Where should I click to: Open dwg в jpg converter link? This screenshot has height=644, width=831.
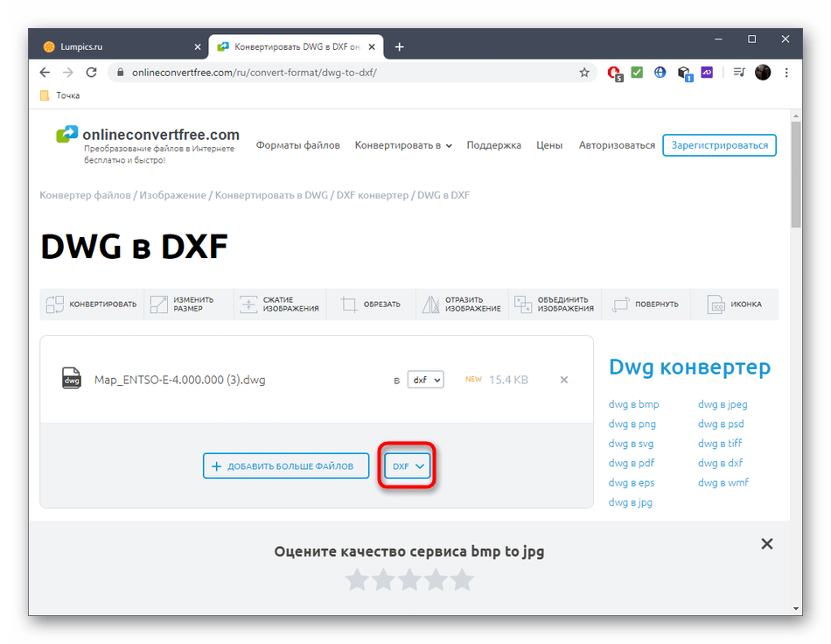tap(630, 502)
